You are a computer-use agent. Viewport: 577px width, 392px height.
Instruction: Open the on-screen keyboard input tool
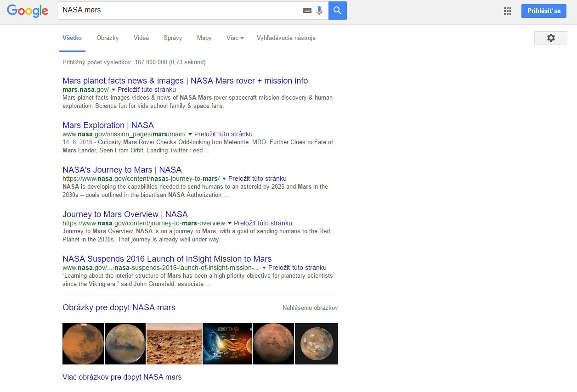[307, 11]
